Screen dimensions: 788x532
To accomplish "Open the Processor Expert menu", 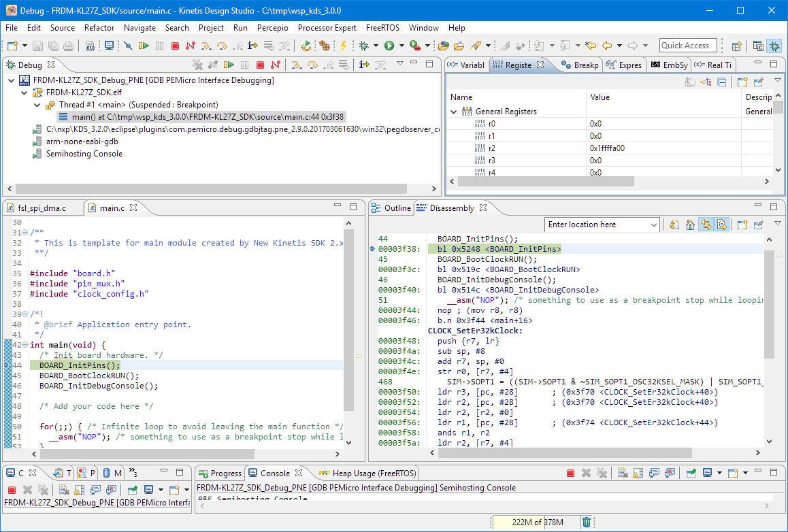I will tap(327, 28).
